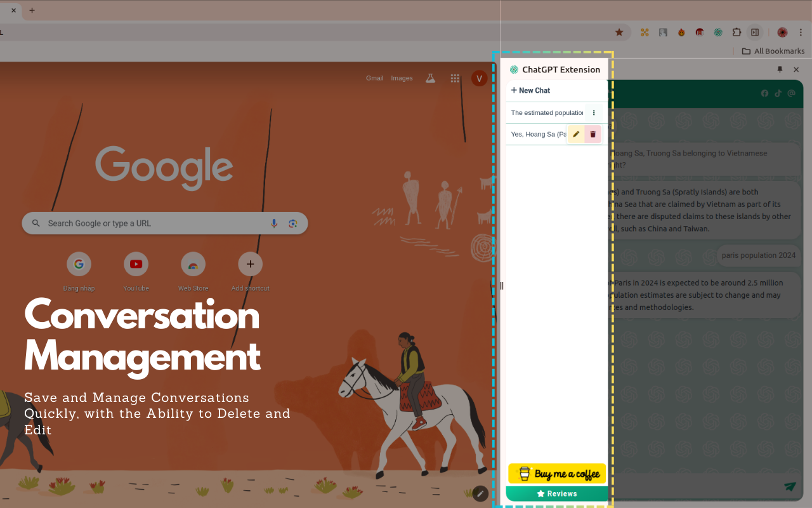
Task: Open Google Lens image search icon
Action: pos(292,224)
